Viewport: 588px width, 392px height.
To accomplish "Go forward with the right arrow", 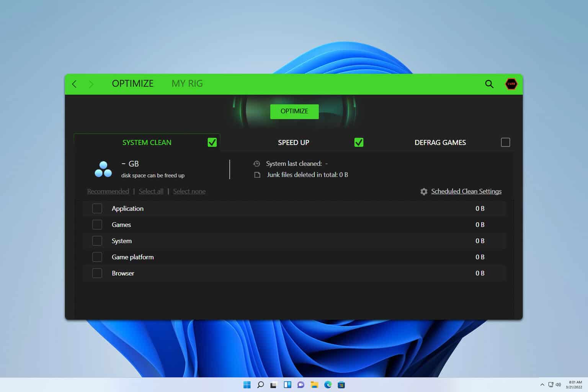I will coord(91,84).
